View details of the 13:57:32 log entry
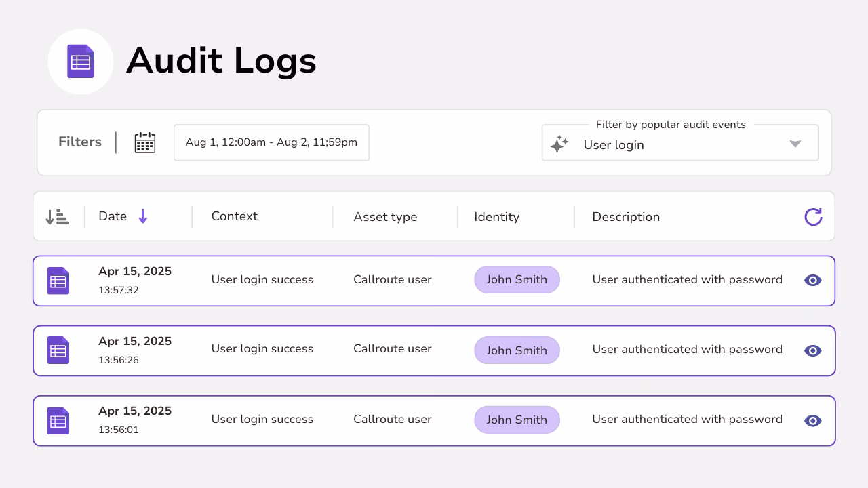Image resolution: width=868 pixels, height=488 pixels. click(812, 280)
